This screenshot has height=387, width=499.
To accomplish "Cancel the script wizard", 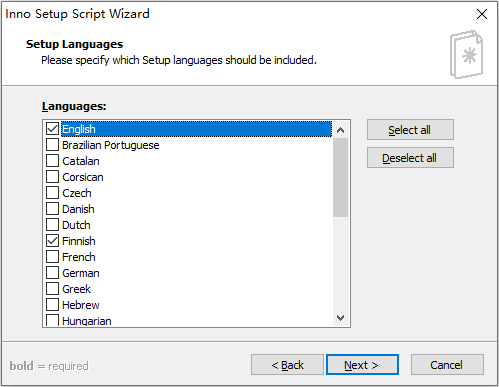I will (447, 365).
